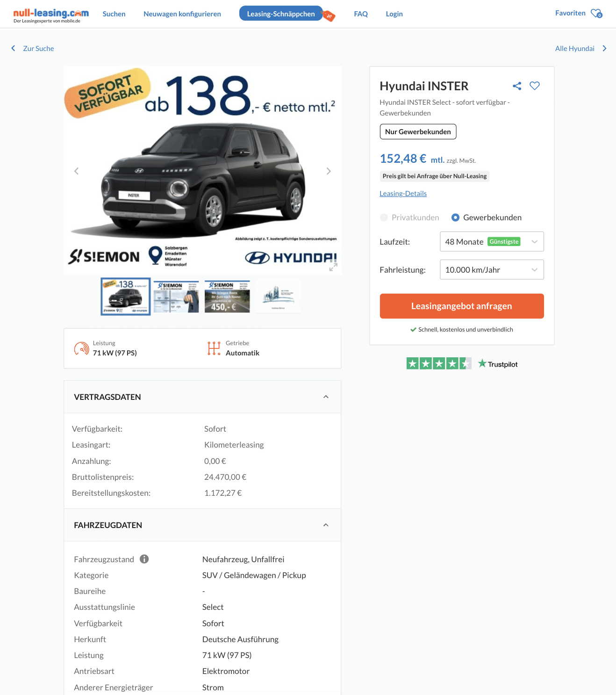Open the Laufzeit 48 Monate dropdown

pos(492,242)
